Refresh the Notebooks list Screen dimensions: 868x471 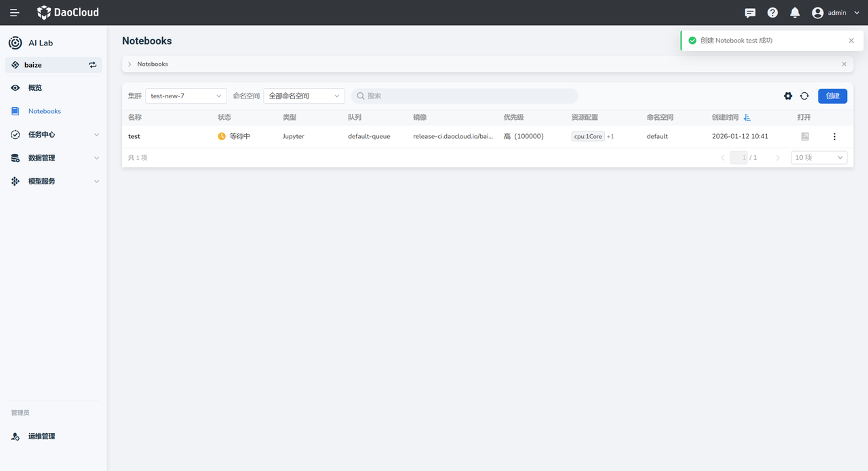coord(804,96)
